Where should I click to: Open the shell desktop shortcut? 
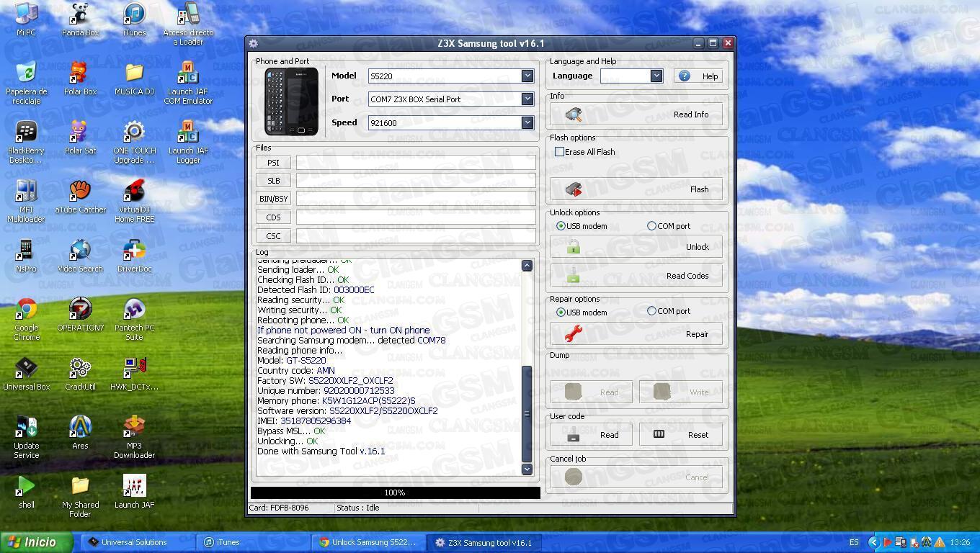27,492
